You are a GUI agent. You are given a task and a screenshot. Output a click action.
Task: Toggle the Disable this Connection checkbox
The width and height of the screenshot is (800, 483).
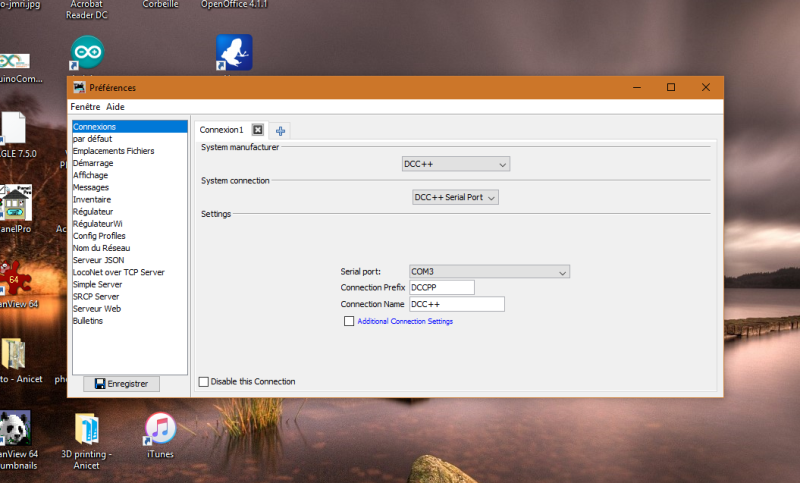[204, 381]
